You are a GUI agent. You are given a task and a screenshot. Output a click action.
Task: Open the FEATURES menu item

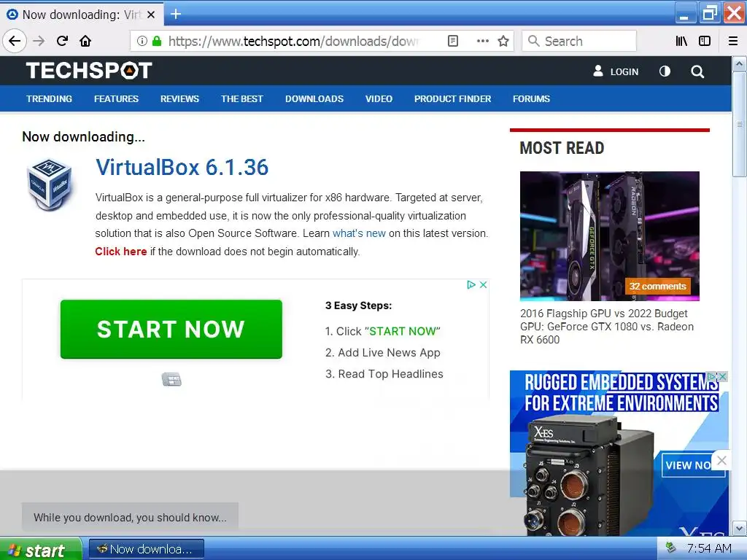(116, 98)
